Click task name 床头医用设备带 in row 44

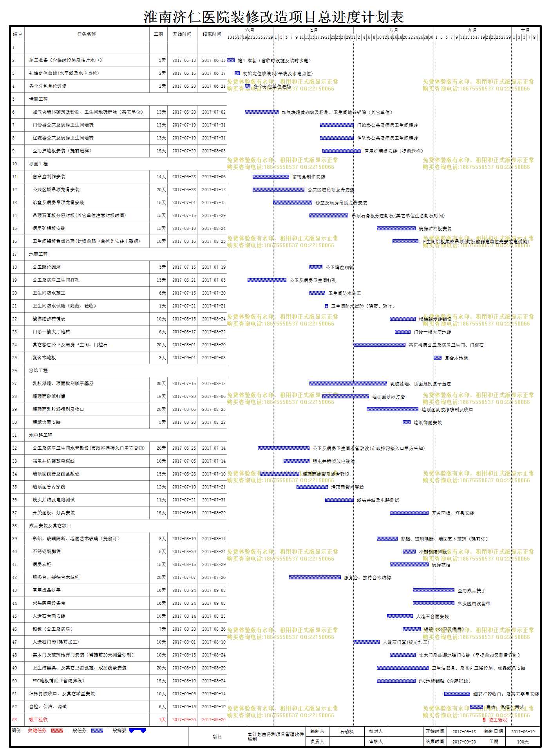point(49,603)
